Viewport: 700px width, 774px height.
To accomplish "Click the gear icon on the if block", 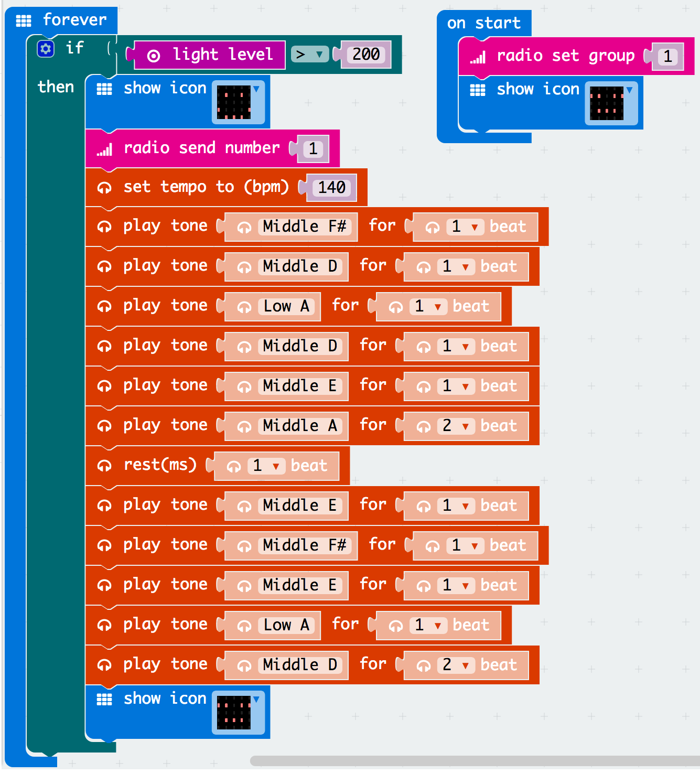I will (x=46, y=49).
